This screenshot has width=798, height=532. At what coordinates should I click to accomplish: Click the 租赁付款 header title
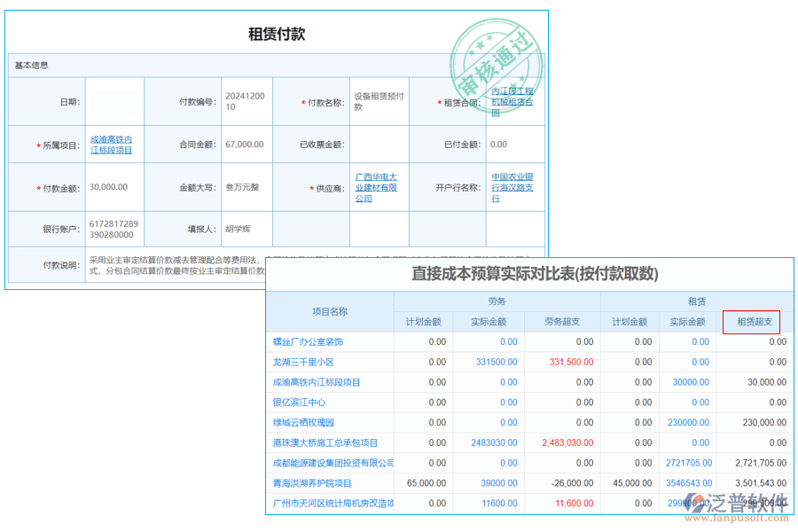[277, 33]
